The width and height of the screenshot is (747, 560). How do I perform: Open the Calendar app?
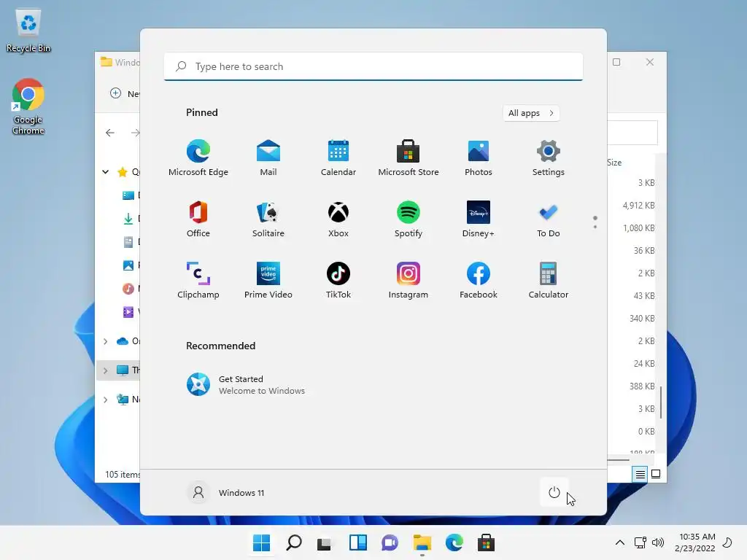(338, 158)
